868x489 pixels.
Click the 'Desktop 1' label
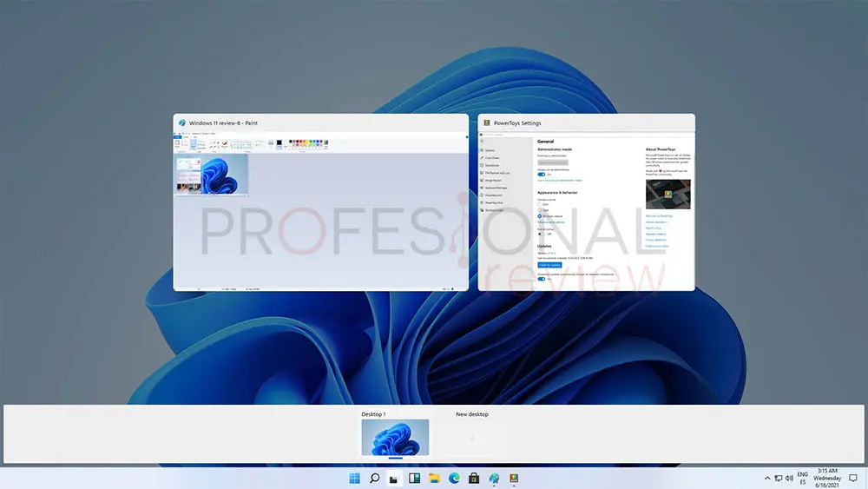click(x=373, y=414)
